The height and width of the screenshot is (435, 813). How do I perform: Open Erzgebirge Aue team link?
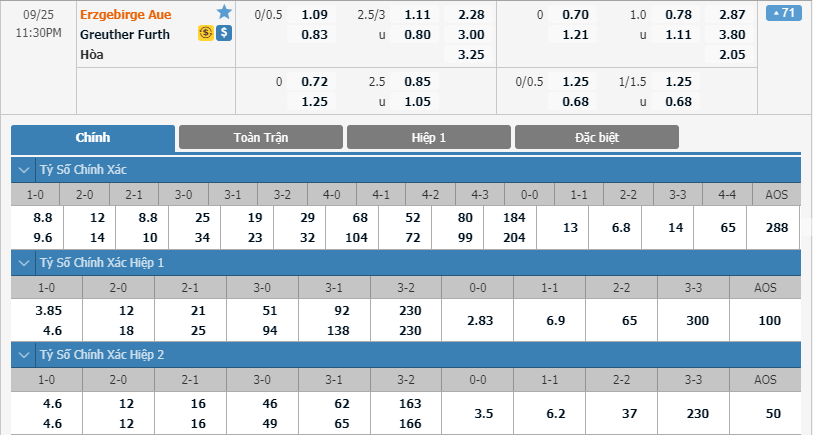click(125, 15)
